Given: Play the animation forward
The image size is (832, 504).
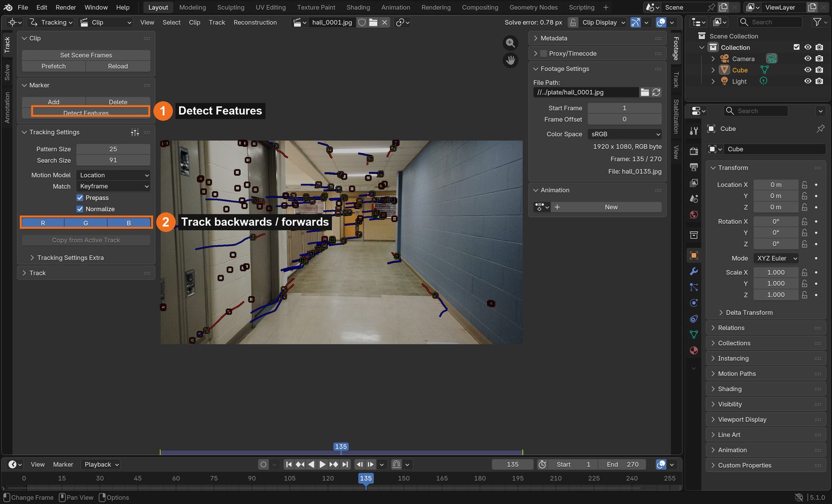Looking at the screenshot, I should 322,465.
